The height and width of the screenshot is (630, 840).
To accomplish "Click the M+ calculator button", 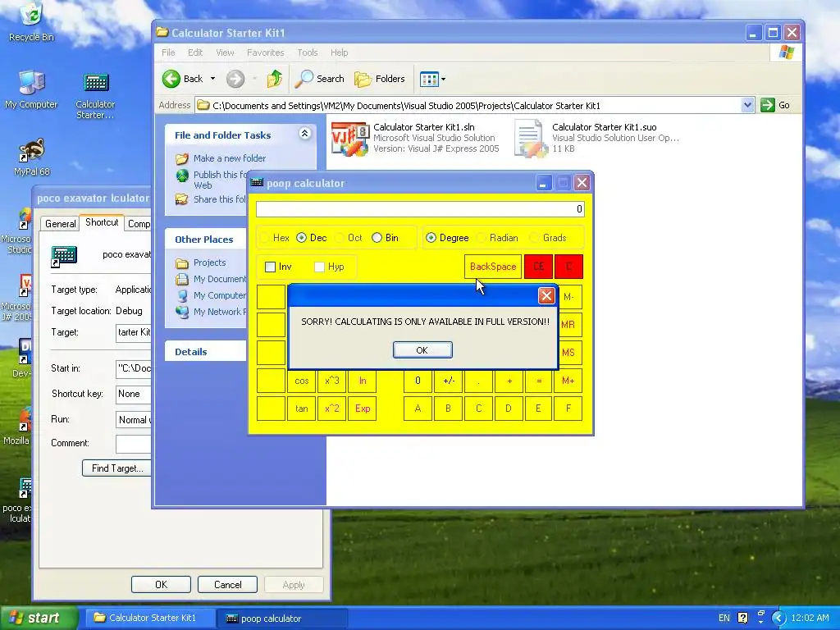I will [x=568, y=381].
